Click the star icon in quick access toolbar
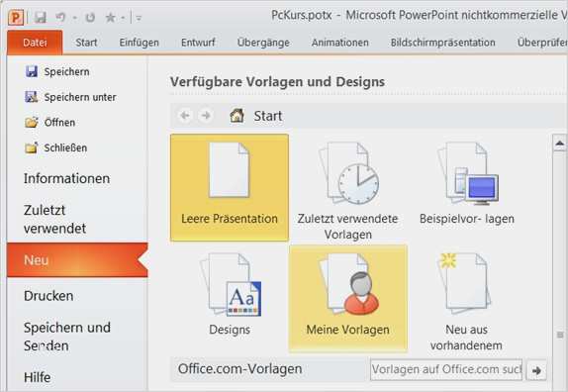568x392 pixels. pyautogui.click(x=110, y=17)
